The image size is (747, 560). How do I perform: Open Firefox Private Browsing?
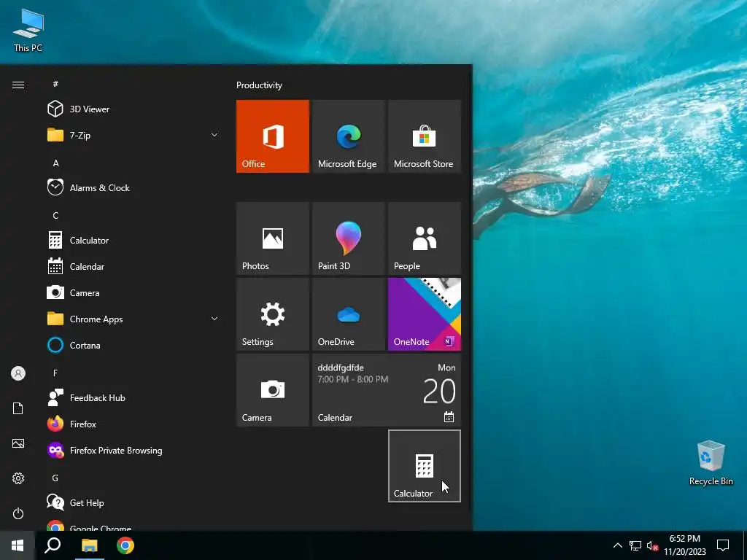point(133,450)
